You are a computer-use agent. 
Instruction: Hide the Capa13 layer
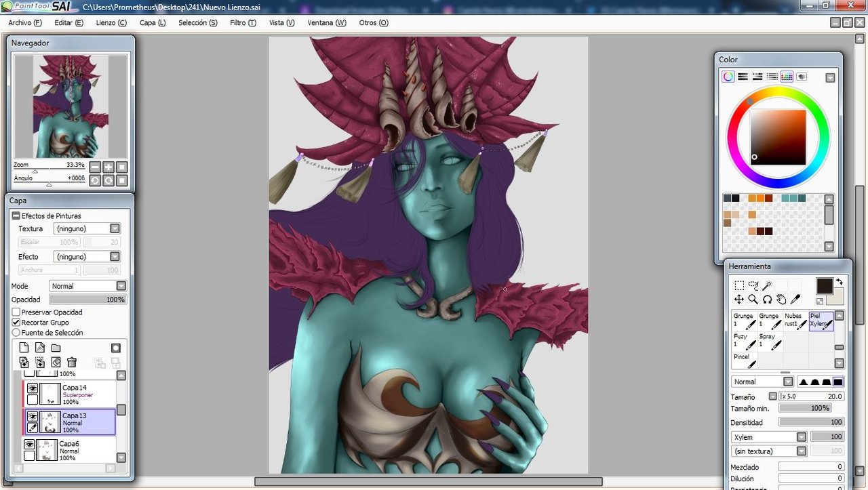tap(32, 416)
